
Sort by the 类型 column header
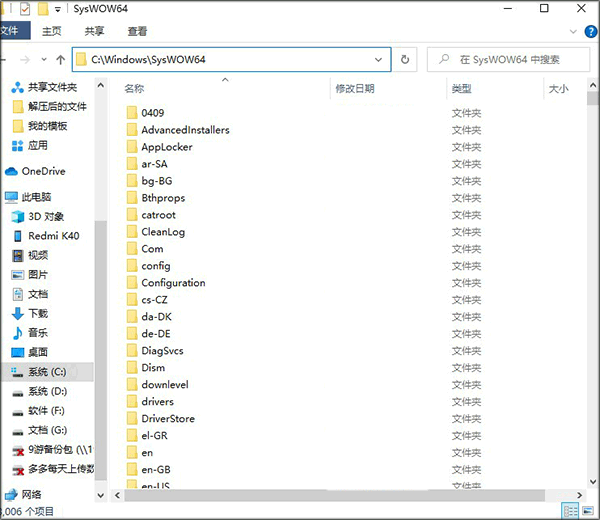pyautogui.click(x=461, y=89)
